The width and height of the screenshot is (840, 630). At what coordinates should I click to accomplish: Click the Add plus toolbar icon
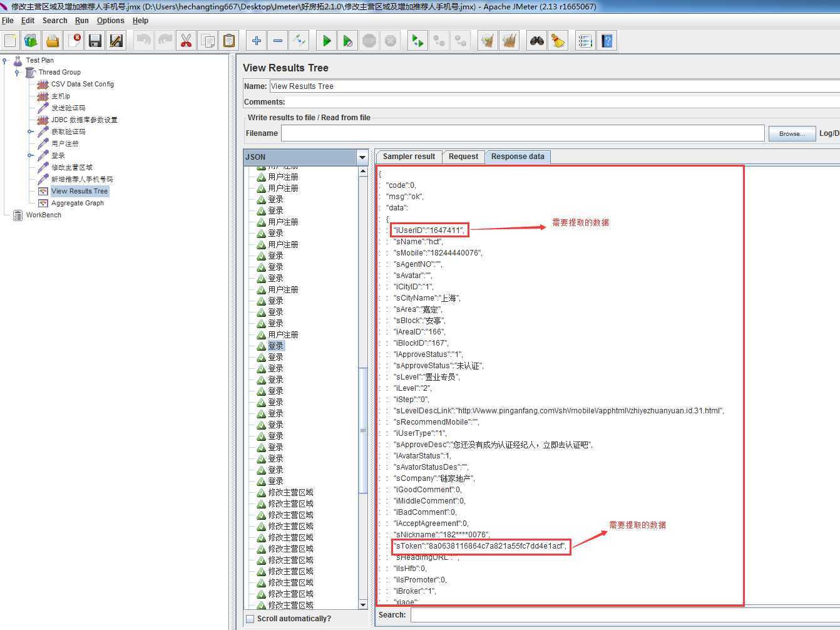[256, 41]
